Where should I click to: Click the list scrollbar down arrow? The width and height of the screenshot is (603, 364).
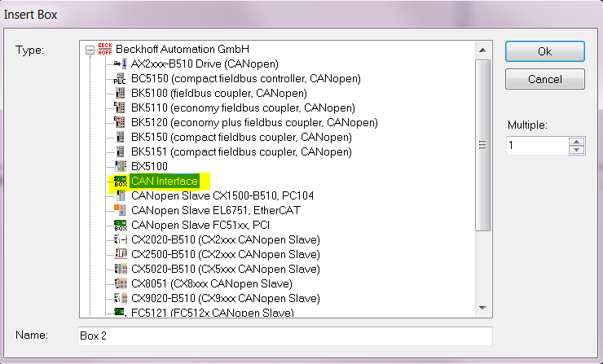pyautogui.click(x=482, y=309)
